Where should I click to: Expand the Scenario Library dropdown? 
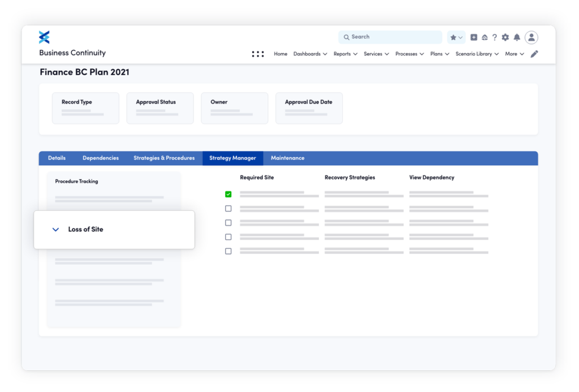[x=475, y=54]
